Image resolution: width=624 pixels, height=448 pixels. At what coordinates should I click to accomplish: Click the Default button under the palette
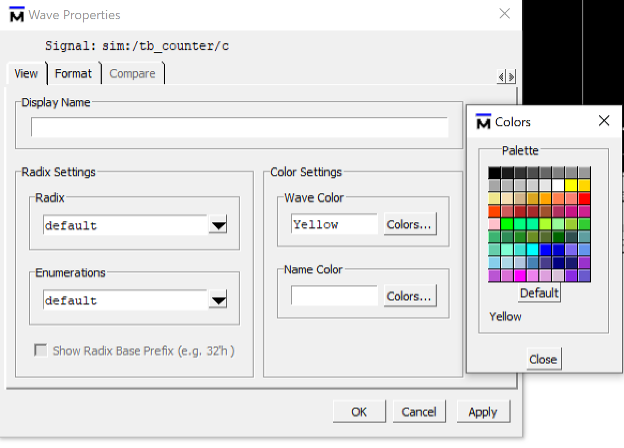click(x=540, y=293)
